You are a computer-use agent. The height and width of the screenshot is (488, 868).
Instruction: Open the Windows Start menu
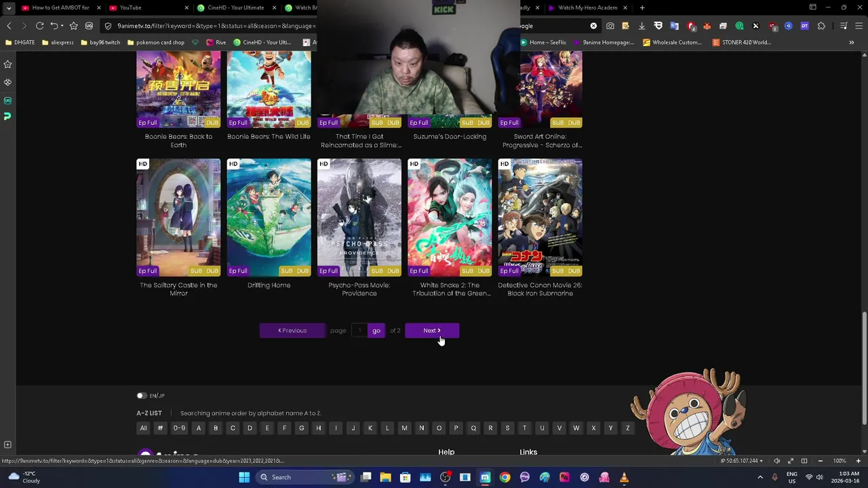[x=244, y=477]
